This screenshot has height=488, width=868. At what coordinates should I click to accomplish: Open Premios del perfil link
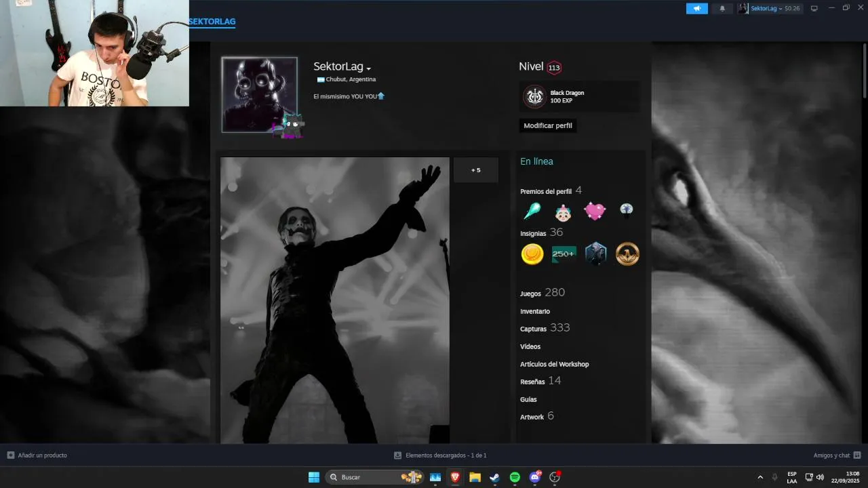click(546, 191)
